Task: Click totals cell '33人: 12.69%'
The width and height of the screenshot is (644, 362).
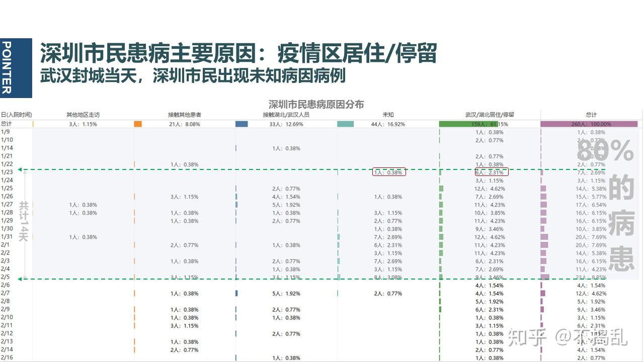Action: pyautogui.click(x=286, y=124)
